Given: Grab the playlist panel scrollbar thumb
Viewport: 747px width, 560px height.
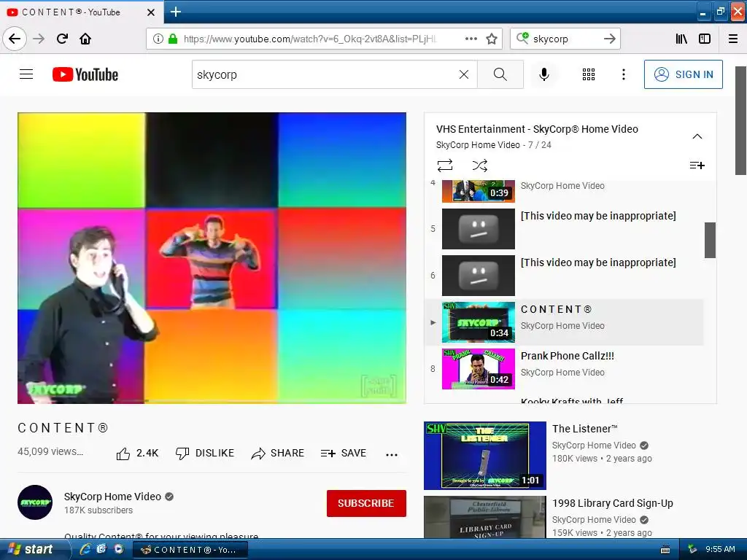Looking at the screenshot, I should [710, 240].
